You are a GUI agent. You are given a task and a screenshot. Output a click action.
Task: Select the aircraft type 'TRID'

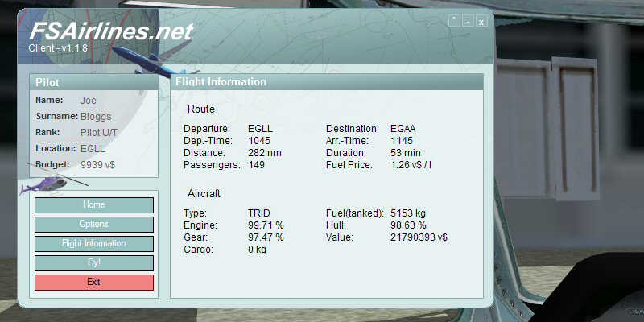pyautogui.click(x=259, y=213)
